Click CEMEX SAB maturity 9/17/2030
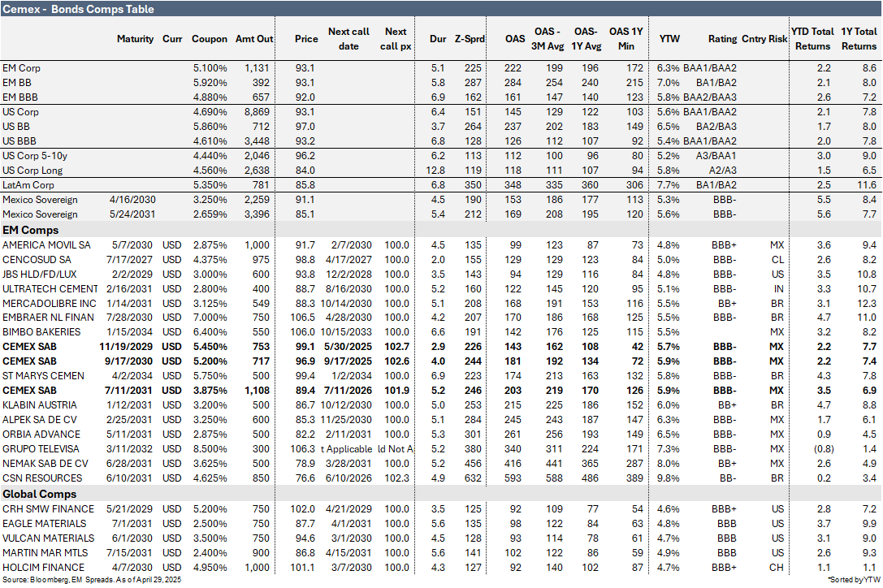 (129, 361)
